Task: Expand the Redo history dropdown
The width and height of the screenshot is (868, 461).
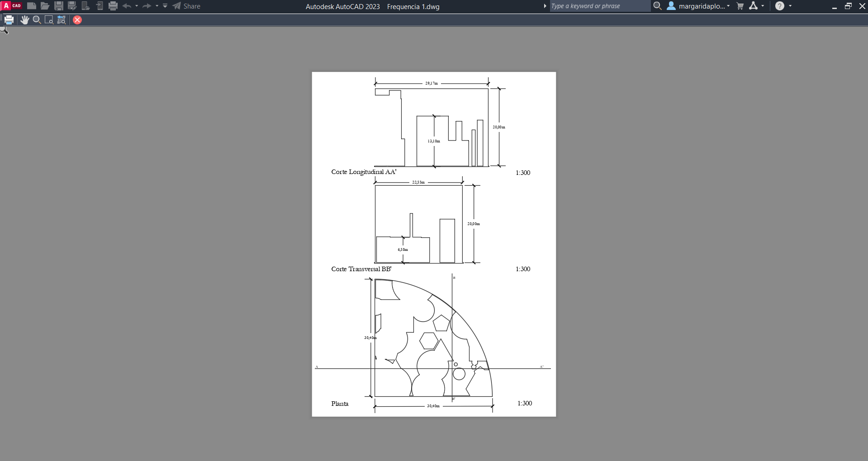Action: point(157,6)
